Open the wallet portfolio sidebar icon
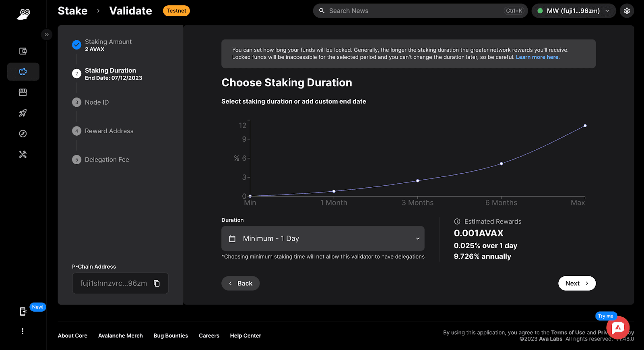644x350 pixels. point(23,51)
